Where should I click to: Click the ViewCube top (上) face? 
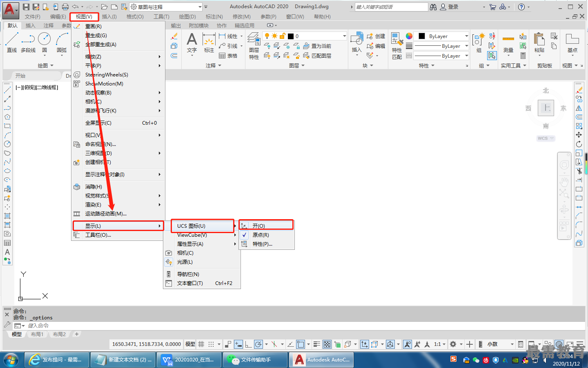(546, 108)
